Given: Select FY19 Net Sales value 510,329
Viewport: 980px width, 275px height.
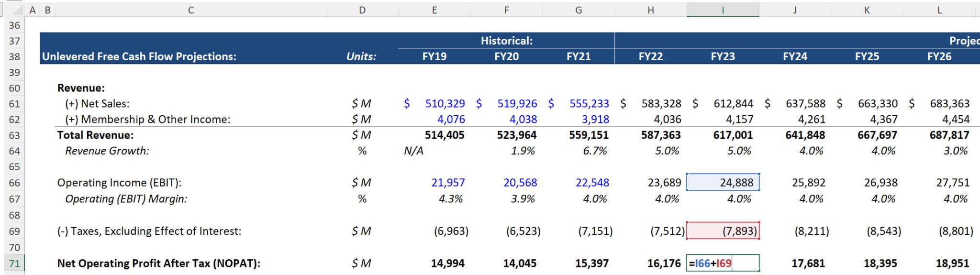Looking at the screenshot, I should click(x=445, y=104).
